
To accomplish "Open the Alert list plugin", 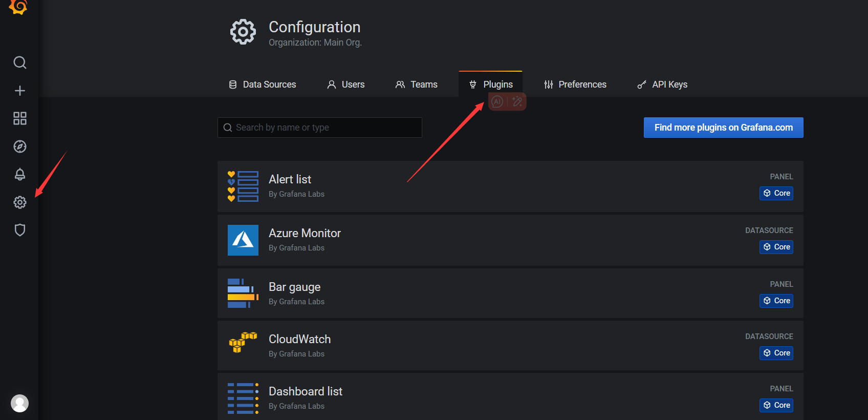I will coord(290,179).
